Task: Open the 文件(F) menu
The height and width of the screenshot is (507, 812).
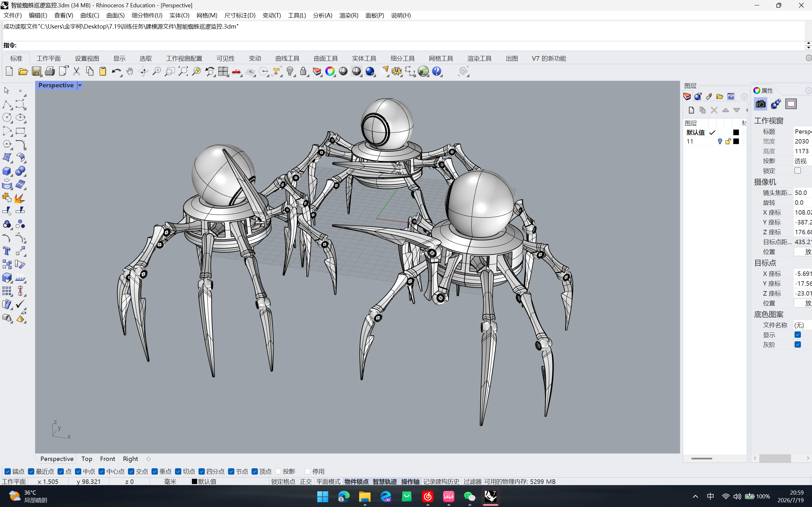Action: [12, 16]
